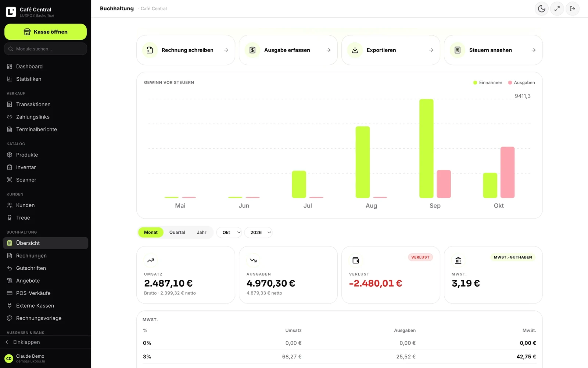Viewport: 588px width, 368px height.
Task: Click the Umsatz trending-up icon
Action: (x=151, y=260)
